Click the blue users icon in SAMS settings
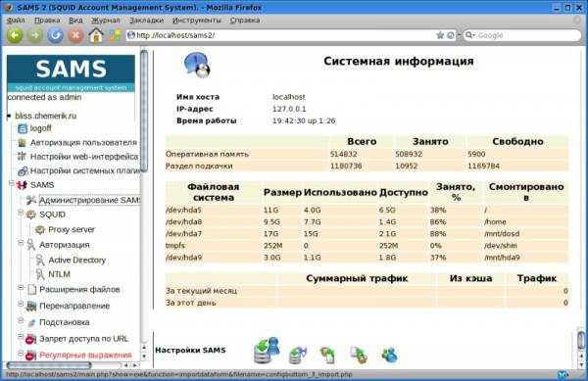 point(390,355)
